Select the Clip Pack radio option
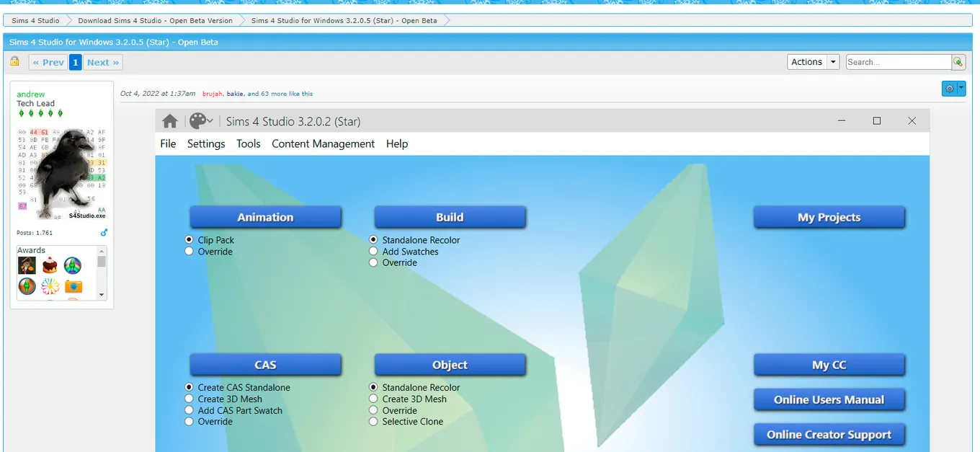This screenshot has height=452, width=980. (190, 240)
